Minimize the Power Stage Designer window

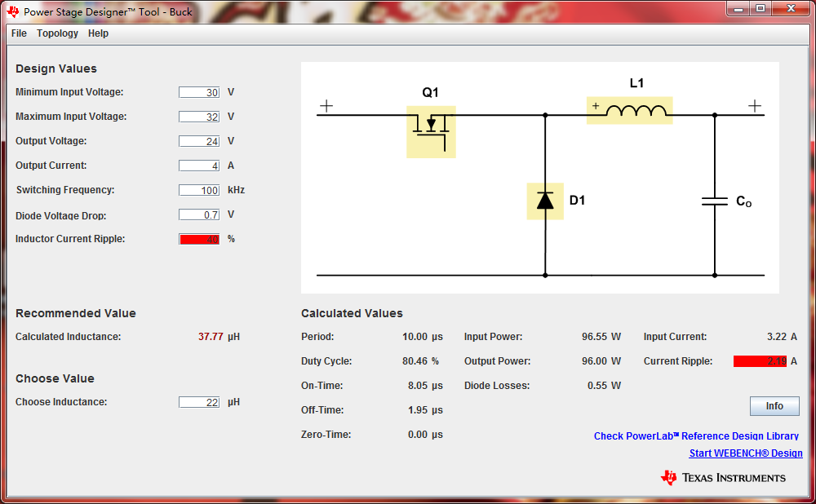pyautogui.click(x=738, y=9)
